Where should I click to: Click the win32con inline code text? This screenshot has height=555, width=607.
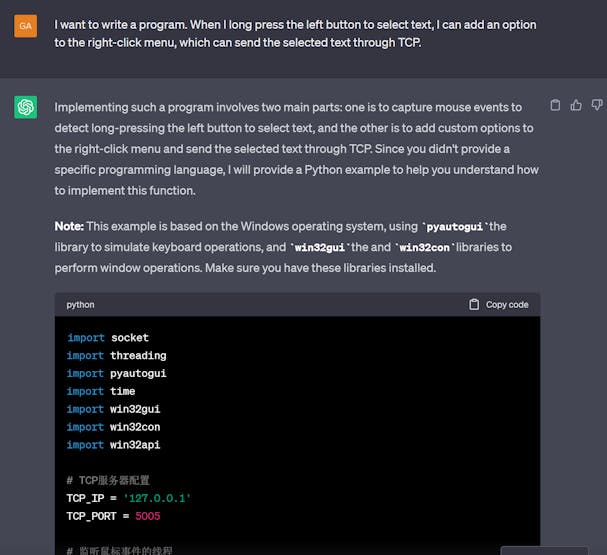coord(428,246)
